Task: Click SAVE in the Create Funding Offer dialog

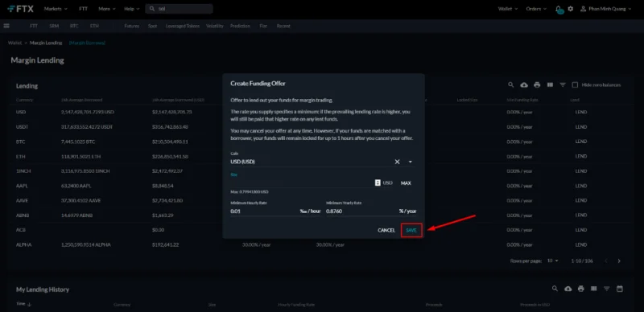Action: 411,230
